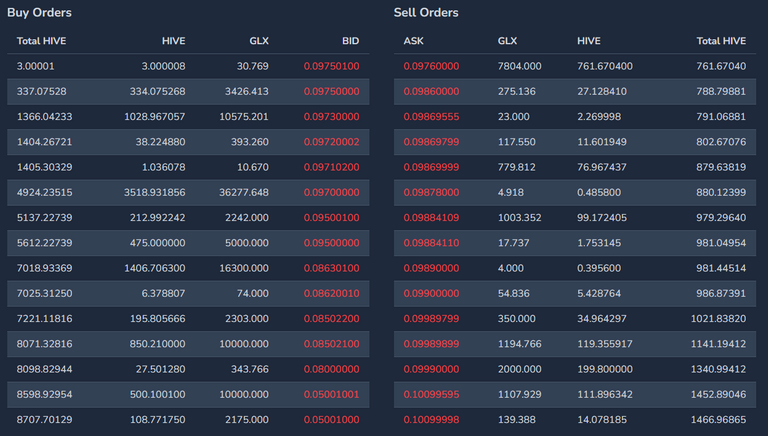The image size is (768, 436).
Task: Click buy HIVE value 475.000000
Action: (158, 243)
